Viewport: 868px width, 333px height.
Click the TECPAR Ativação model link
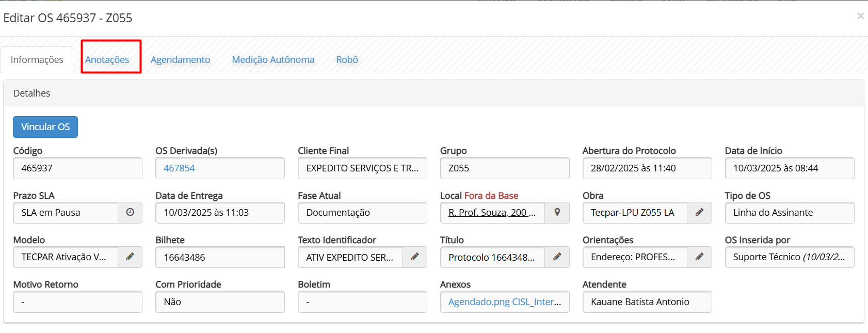63,257
